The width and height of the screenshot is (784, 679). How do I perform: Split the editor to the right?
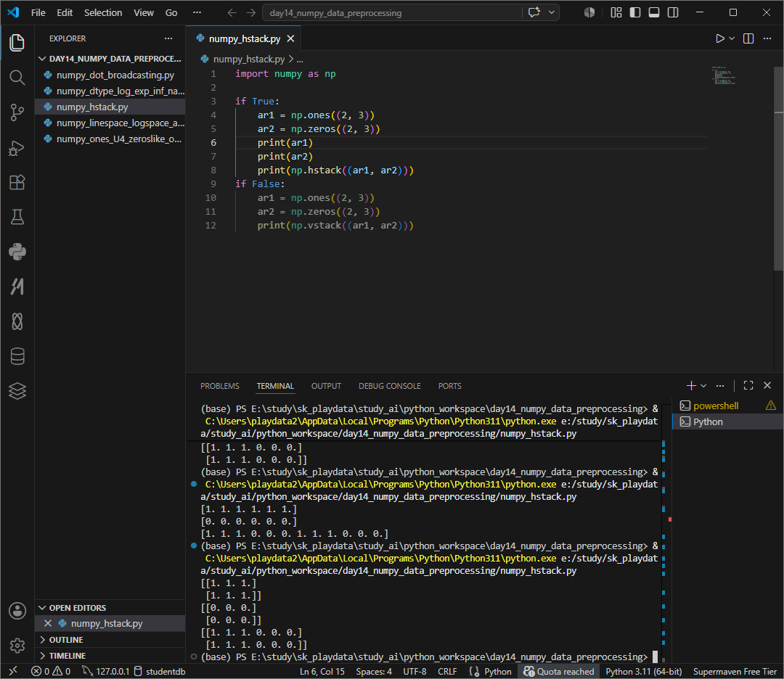pyautogui.click(x=748, y=38)
